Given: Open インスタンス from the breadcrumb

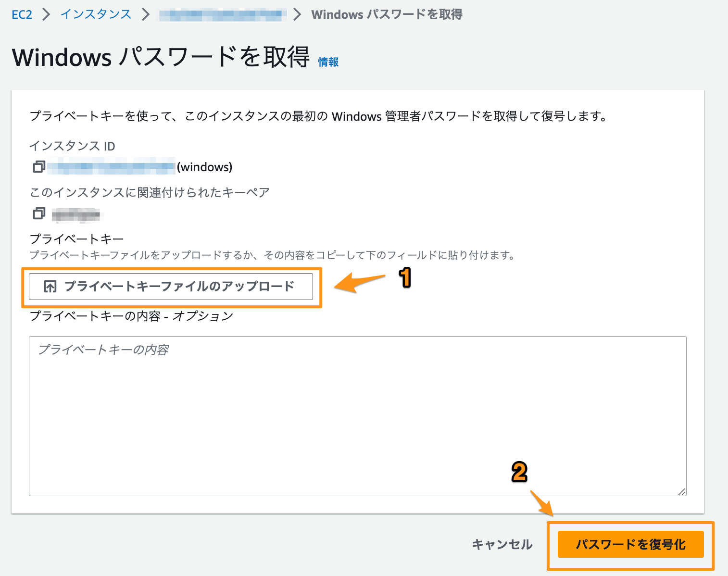Looking at the screenshot, I should tap(95, 14).
